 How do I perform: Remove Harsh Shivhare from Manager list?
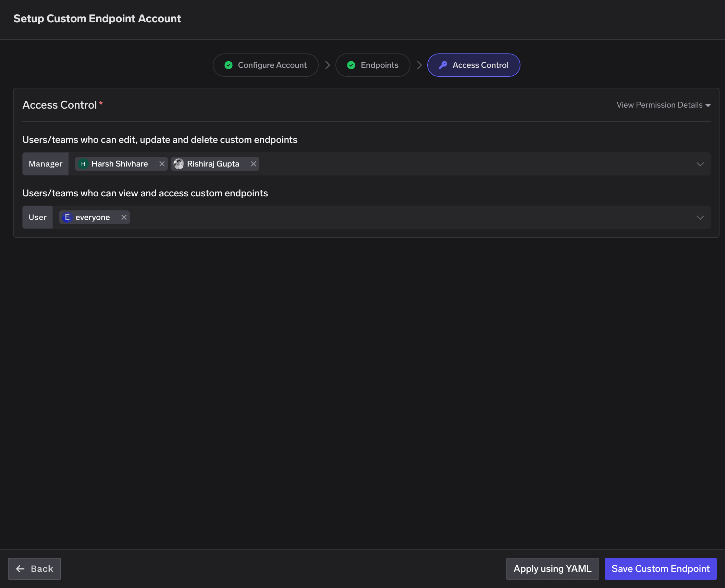(x=162, y=164)
